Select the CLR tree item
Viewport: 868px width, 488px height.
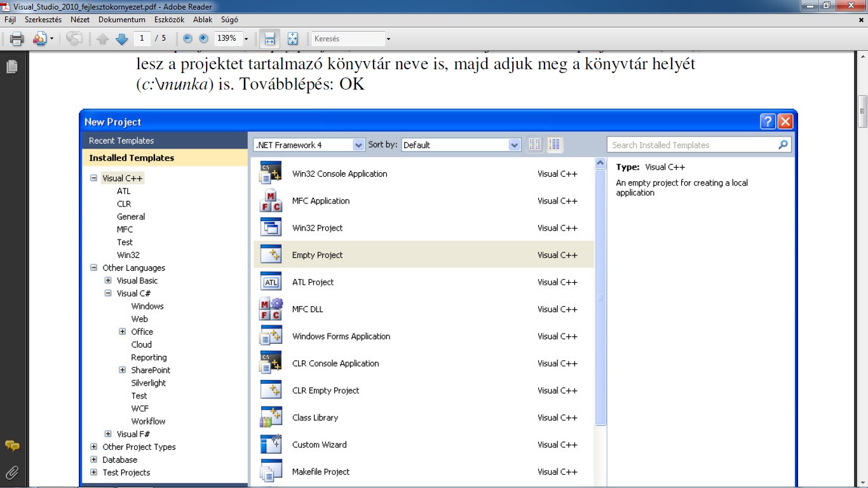pos(124,204)
